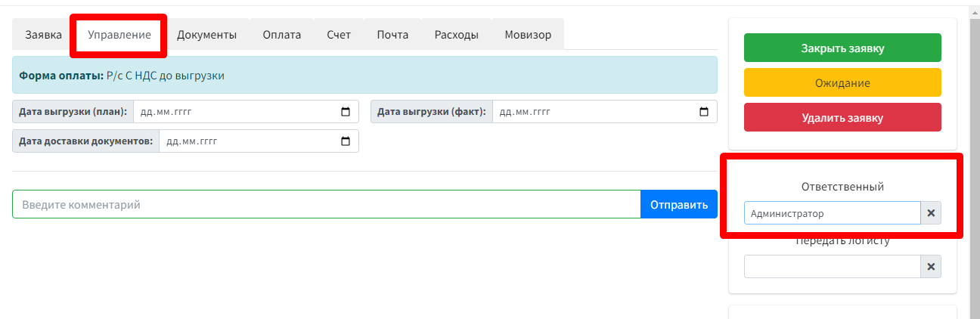The height and width of the screenshot is (319, 980).
Task: Clear the Ответственный field with X
Action: pyautogui.click(x=931, y=213)
